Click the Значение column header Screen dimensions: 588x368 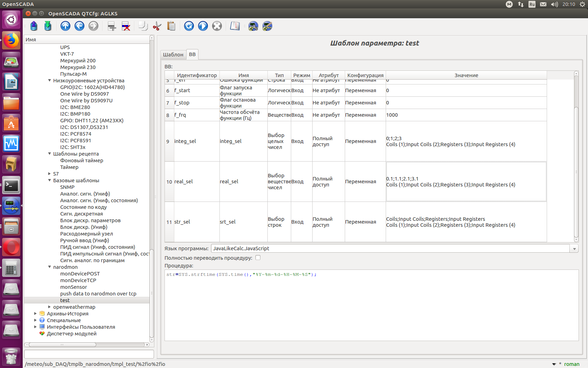click(466, 75)
